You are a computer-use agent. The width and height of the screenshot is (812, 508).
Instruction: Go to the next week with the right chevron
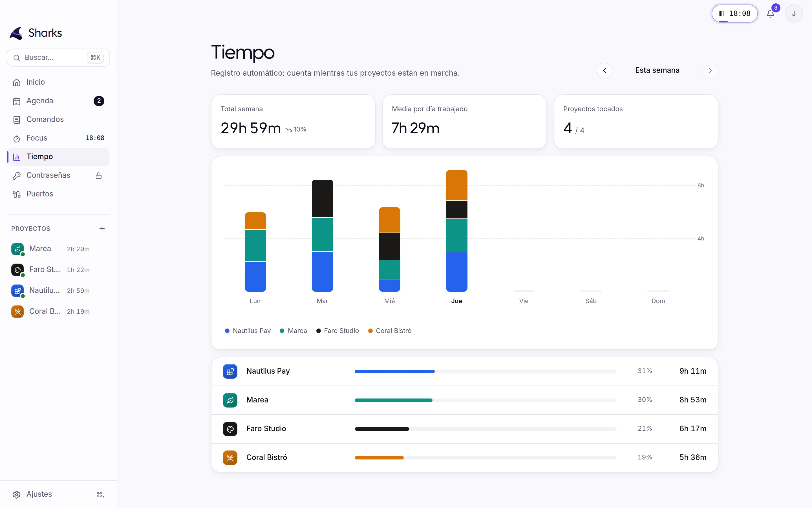pos(710,71)
